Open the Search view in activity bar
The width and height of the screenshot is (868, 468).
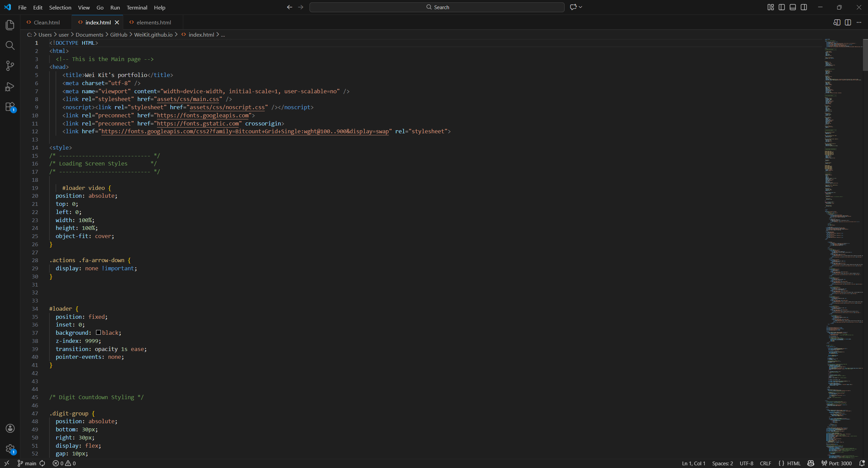point(10,45)
